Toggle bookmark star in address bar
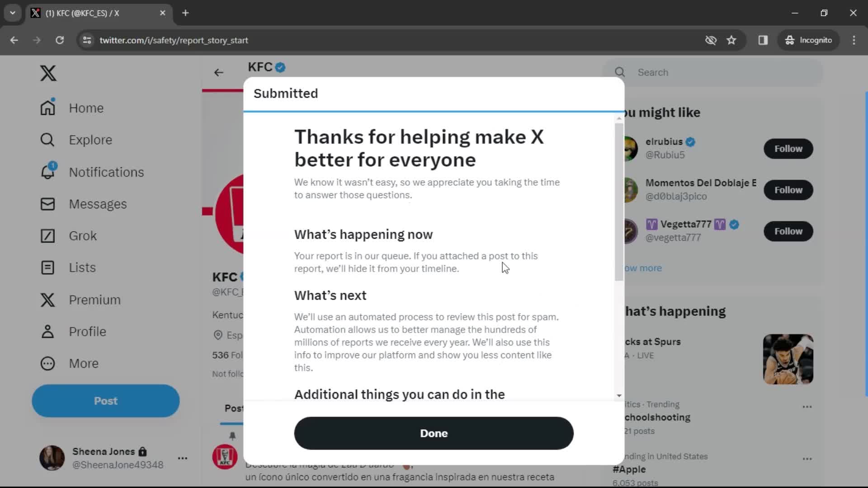This screenshot has height=488, width=868. tap(731, 40)
